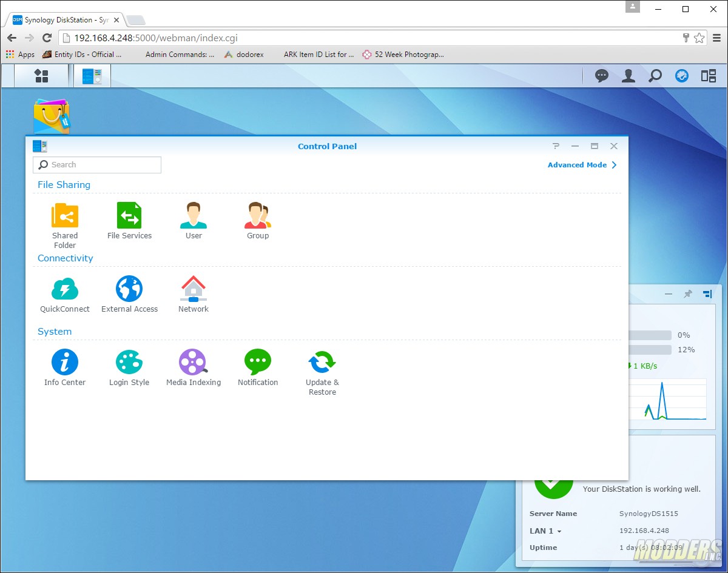
Task: Open External Access settings
Action: (129, 294)
